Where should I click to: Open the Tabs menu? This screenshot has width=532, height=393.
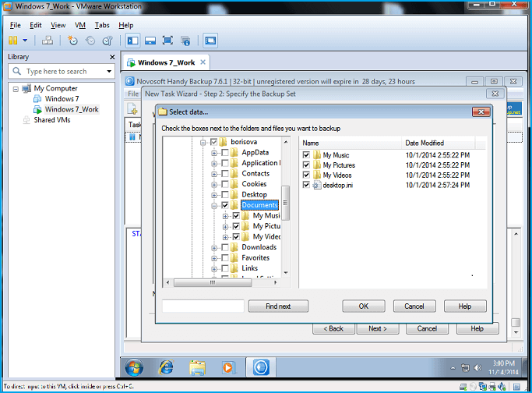point(102,25)
